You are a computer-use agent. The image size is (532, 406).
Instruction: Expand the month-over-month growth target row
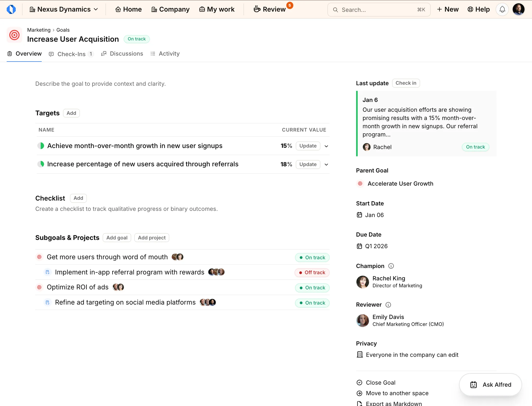(326, 146)
